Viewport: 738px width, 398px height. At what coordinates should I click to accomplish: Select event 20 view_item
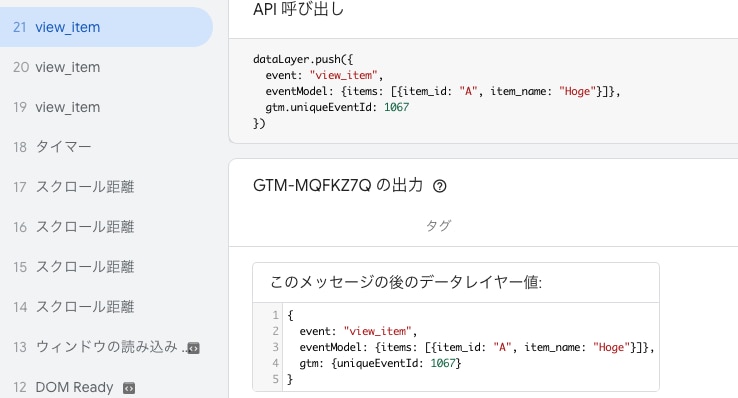(x=105, y=67)
